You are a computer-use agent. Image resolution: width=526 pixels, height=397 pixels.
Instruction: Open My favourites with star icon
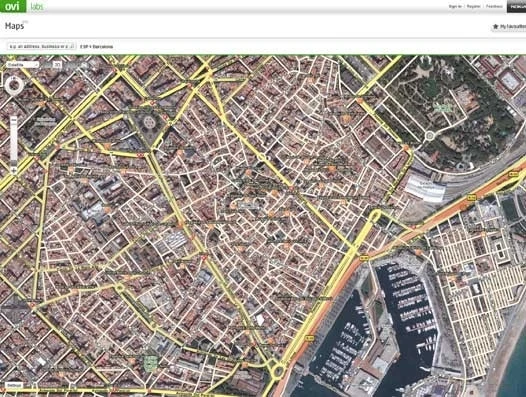pyautogui.click(x=509, y=26)
